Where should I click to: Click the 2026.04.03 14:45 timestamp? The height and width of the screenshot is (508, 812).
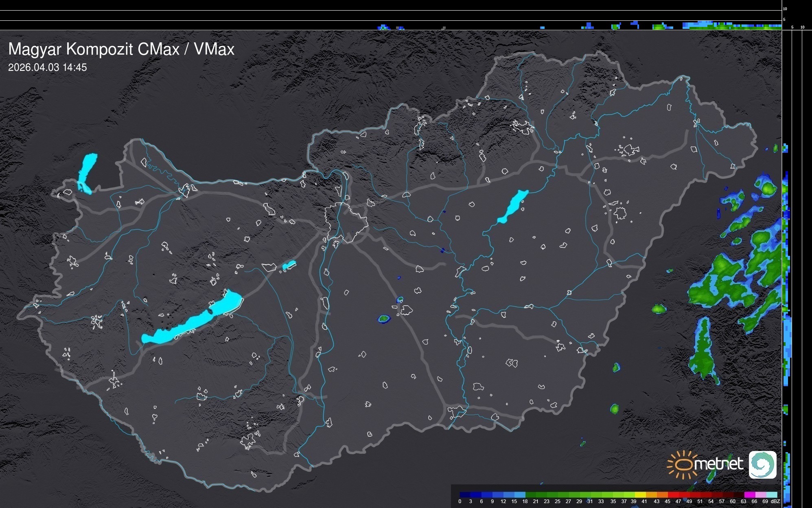(x=48, y=68)
